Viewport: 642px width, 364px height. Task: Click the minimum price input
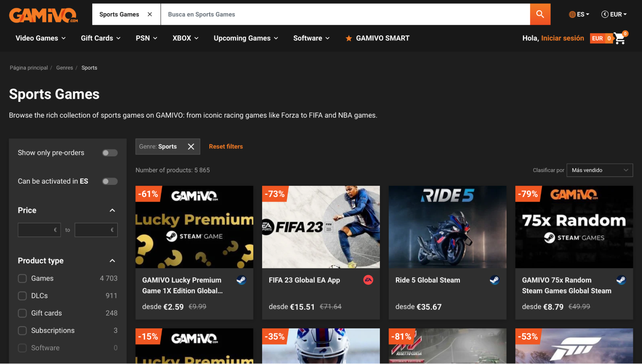pyautogui.click(x=39, y=230)
